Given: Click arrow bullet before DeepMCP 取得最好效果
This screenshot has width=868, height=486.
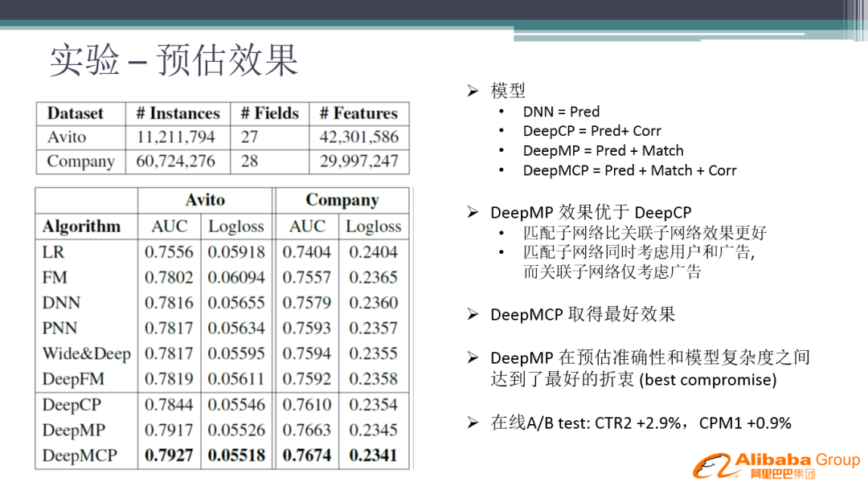Looking at the screenshot, I should [473, 315].
